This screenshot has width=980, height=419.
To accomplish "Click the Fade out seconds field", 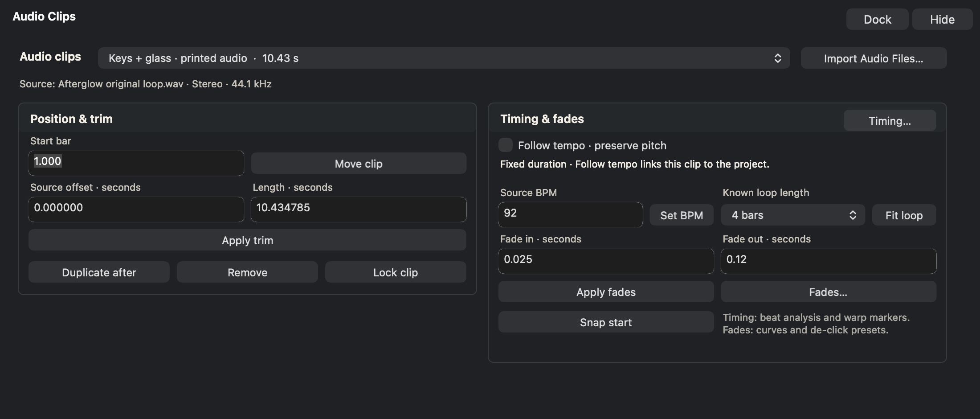I will click(829, 261).
